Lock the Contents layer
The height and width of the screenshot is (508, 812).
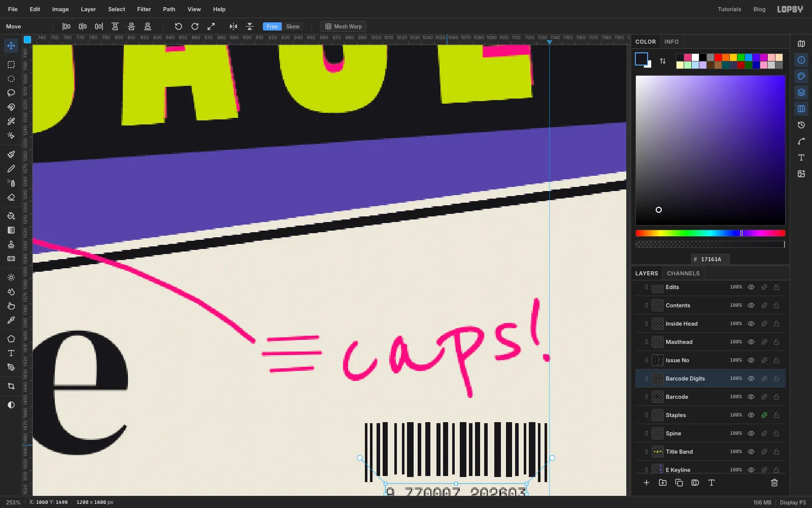pyautogui.click(x=776, y=305)
